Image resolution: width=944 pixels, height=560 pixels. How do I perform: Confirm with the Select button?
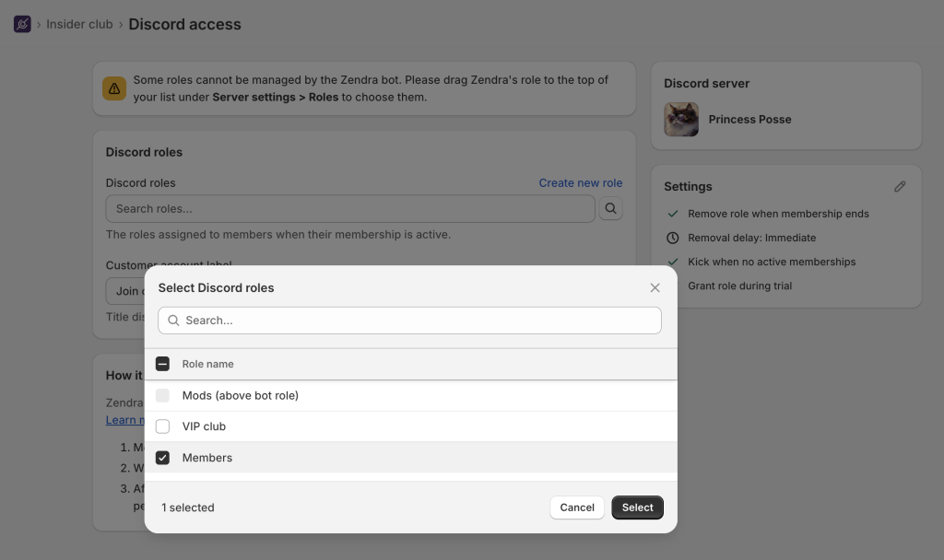point(638,507)
